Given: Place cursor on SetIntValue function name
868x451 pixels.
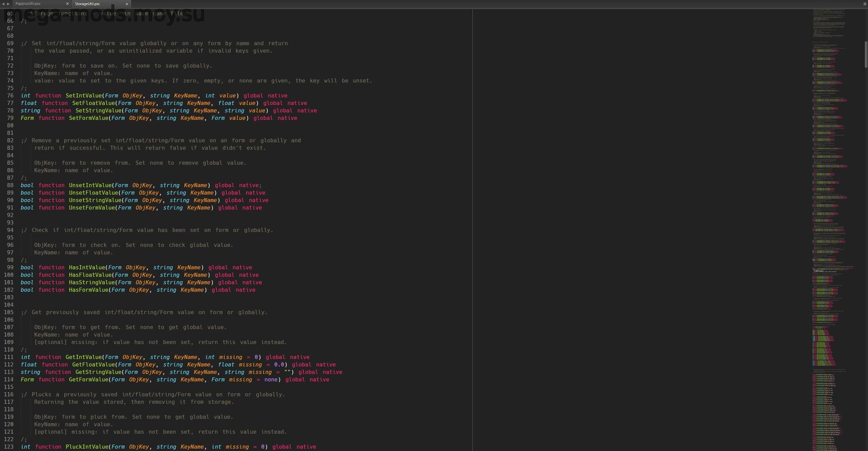Looking at the screenshot, I should [83, 96].
